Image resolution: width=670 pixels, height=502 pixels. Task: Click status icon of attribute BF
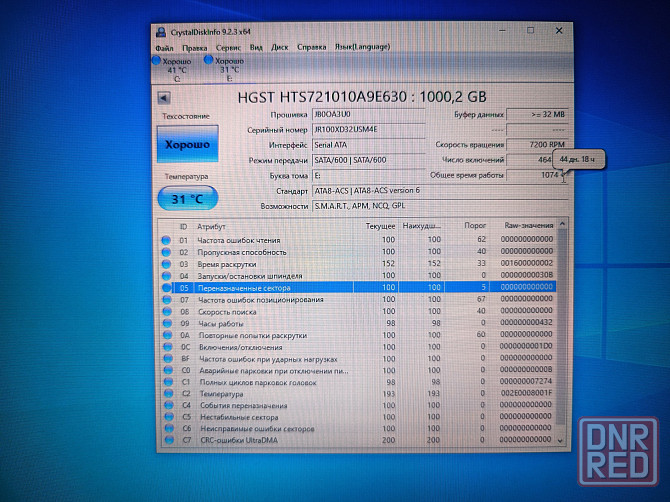tap(168, 359)
